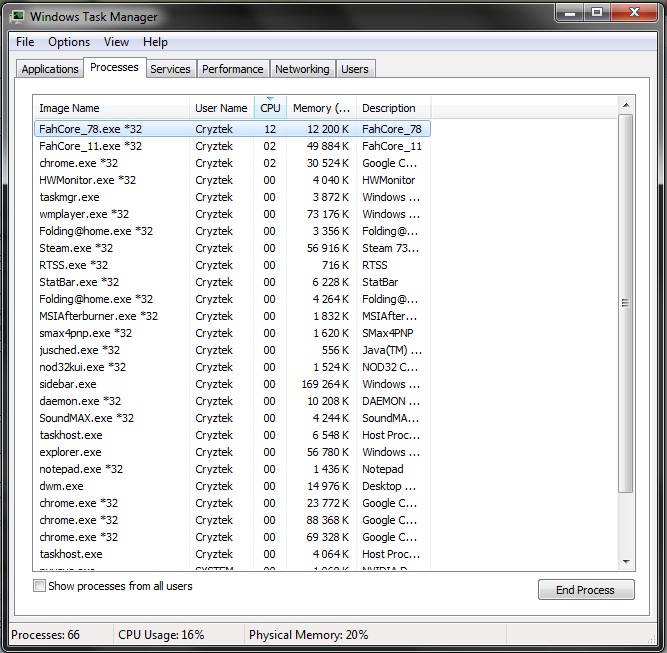Select Folding@home.exe with 4 264 K memory
667x653 pixels.
pos(232,299)
